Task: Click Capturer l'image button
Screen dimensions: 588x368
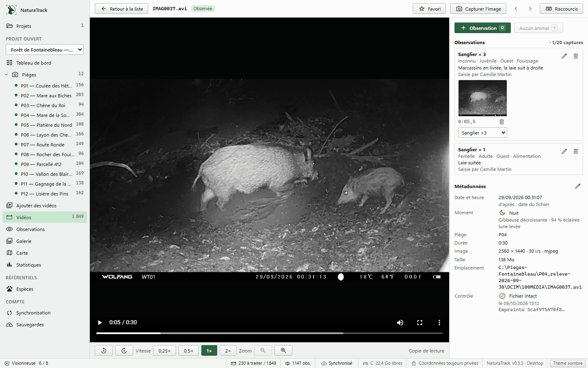Action: [478, 9]
